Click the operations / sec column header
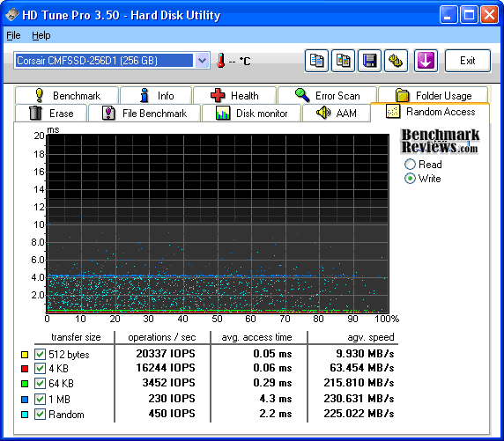This screenshot has height=441, width=504. click(161, 337)
